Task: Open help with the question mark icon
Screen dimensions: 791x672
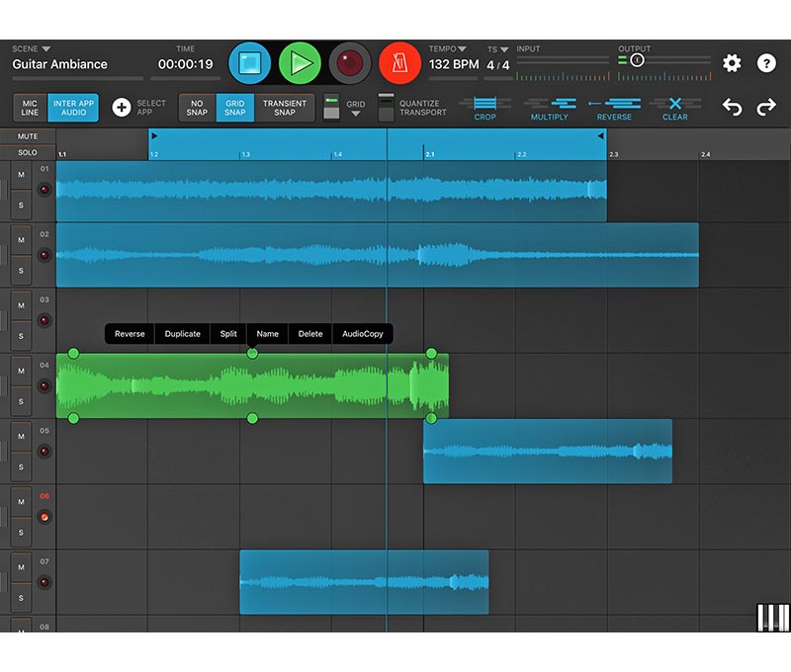Action: pos(766,63)
